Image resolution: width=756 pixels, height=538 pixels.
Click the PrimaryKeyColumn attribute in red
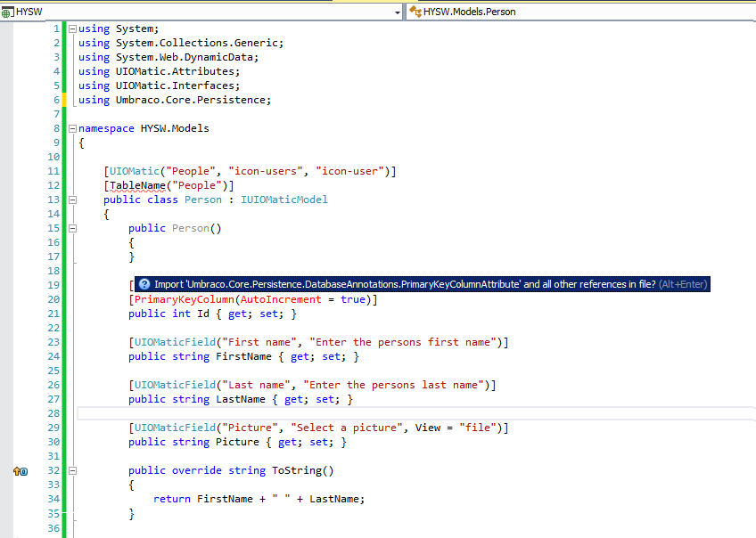click(183, 299)
